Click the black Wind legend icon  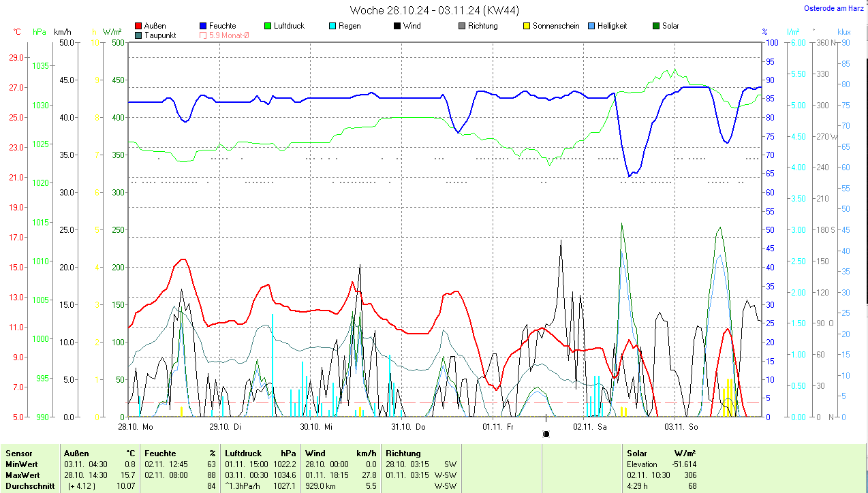pyautogui.click(x=397, y=27)
